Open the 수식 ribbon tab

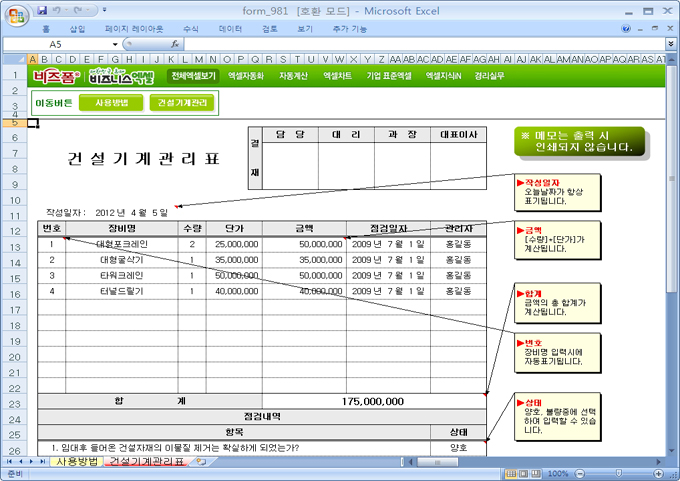pos(190,29)
